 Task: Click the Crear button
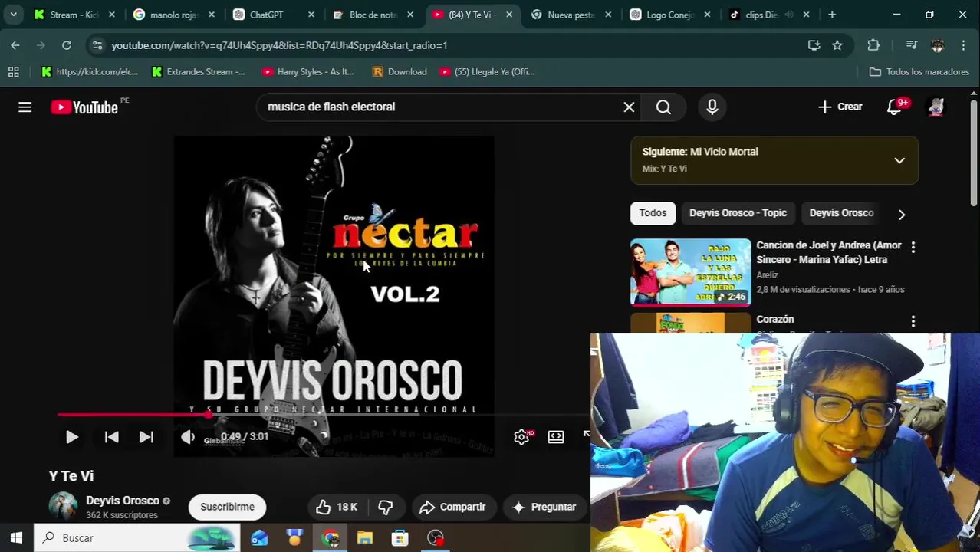[x=840, y=107]
